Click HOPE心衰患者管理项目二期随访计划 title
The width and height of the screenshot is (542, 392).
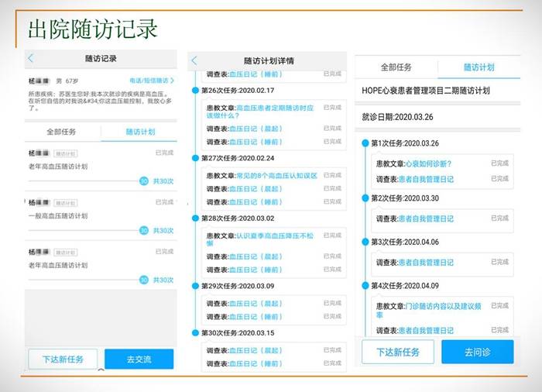tap(426, 91)
